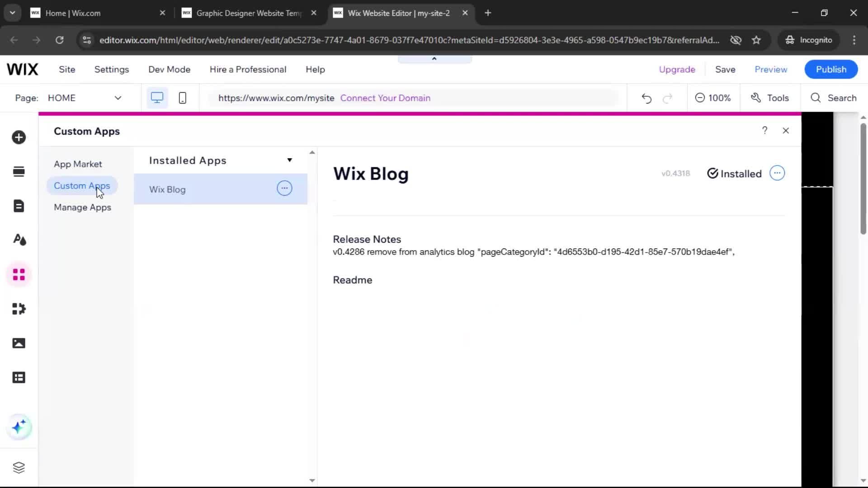
Task: Click the Incognito profile button
Action: point(809,40)
